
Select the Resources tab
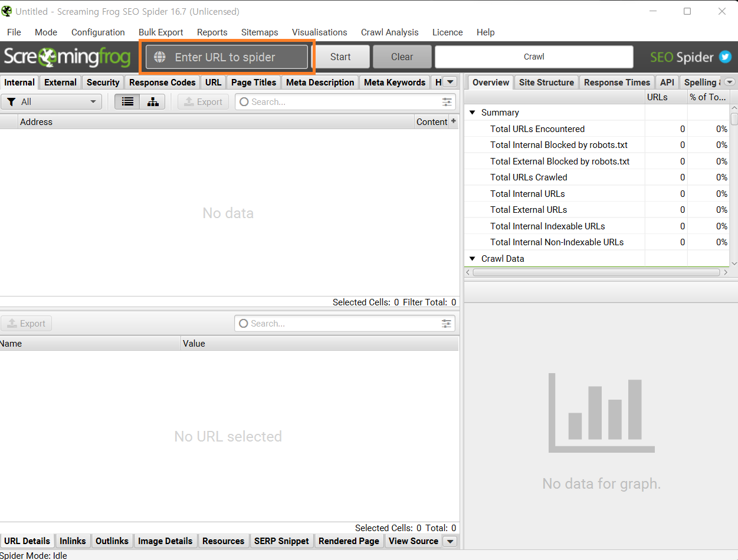point(223,541)
